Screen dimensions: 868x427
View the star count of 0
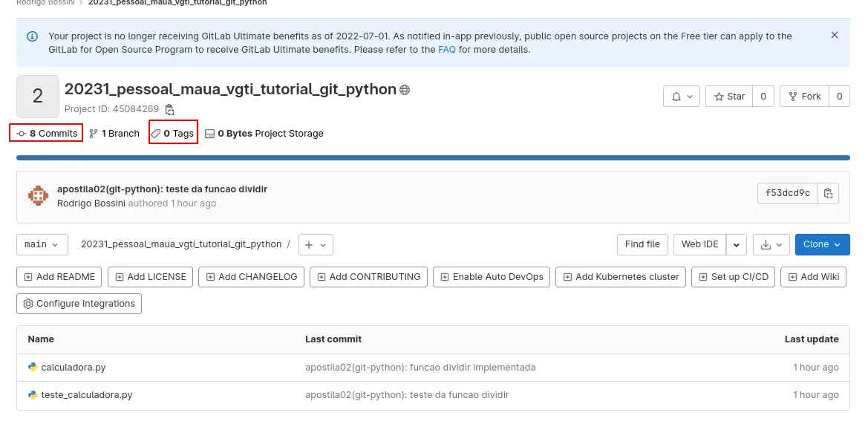763,97
